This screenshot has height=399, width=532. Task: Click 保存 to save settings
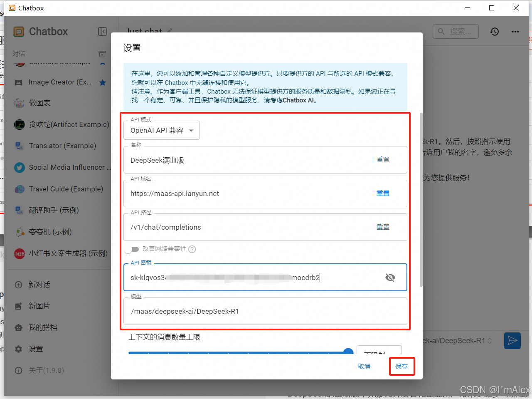coord(401,367)
